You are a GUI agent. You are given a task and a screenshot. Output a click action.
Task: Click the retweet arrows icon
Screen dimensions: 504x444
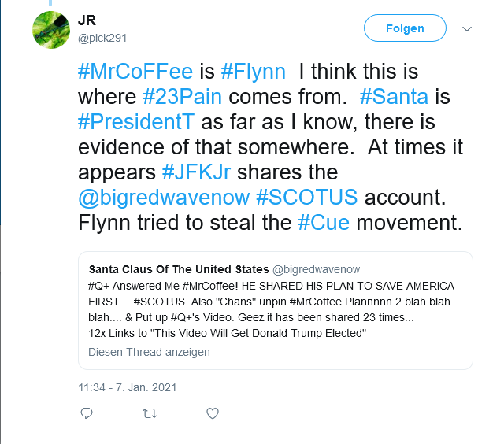149,413
